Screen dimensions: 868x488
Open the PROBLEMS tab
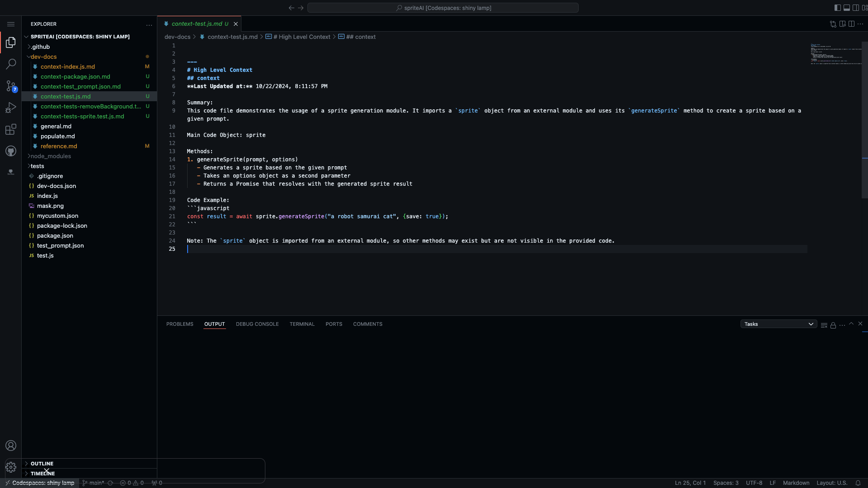pos(179,324)
